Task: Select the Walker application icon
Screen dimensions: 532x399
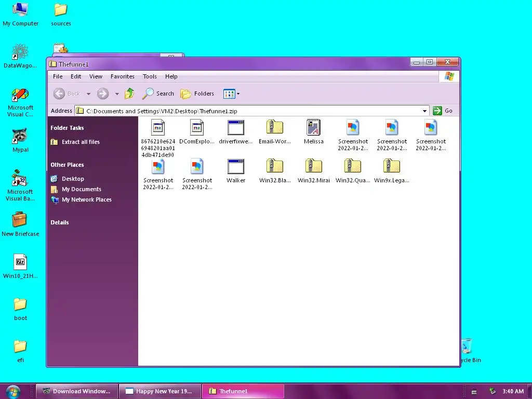Action: tap(236, 167)
